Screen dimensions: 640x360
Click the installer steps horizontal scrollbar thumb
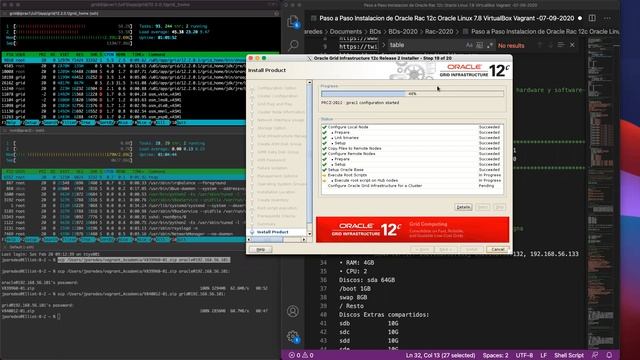pyautogui.click(x=267, y=240)
